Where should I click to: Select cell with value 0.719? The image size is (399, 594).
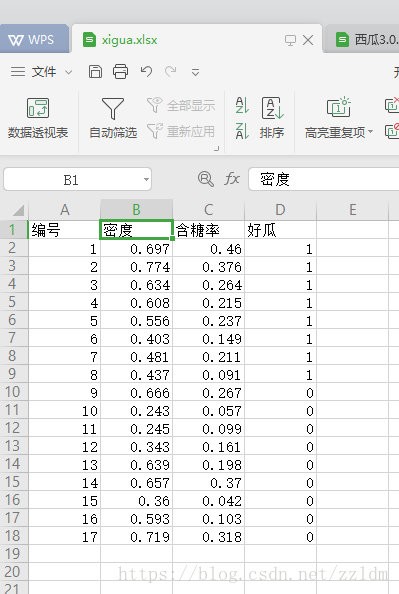136,537
